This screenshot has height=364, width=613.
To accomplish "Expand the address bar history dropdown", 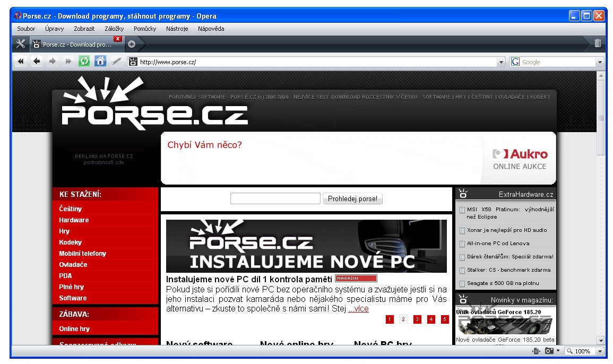I will point(501,62).
